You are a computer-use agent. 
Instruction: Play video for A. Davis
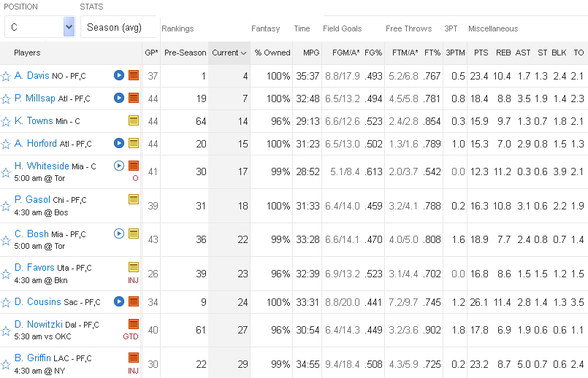click(x=119, y=75)
